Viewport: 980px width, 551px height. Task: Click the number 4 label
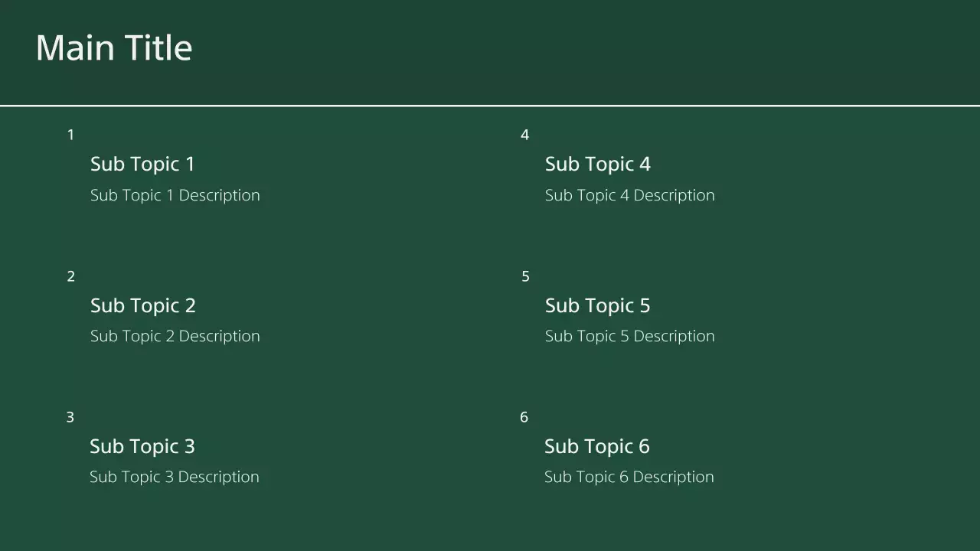[x=524, y=135]
